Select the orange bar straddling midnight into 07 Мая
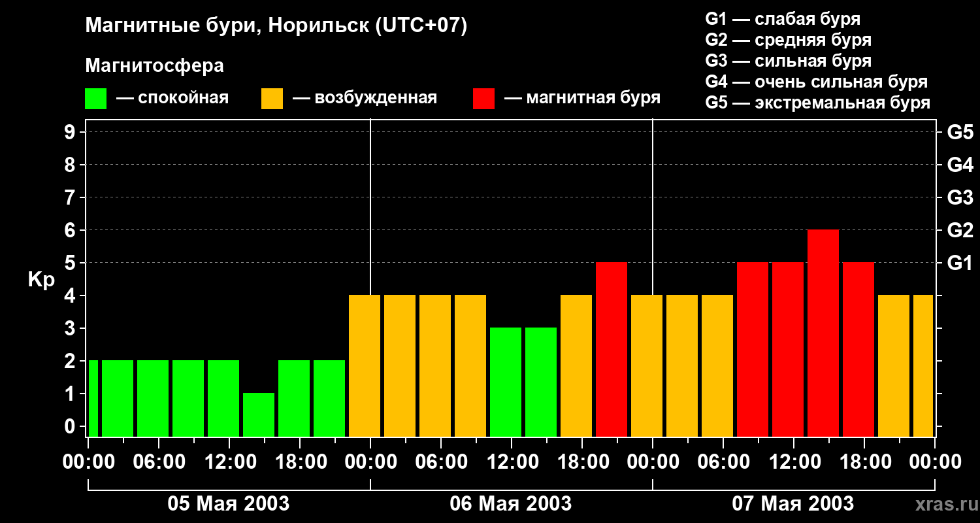Screen dimensions: 980x523 647,365
